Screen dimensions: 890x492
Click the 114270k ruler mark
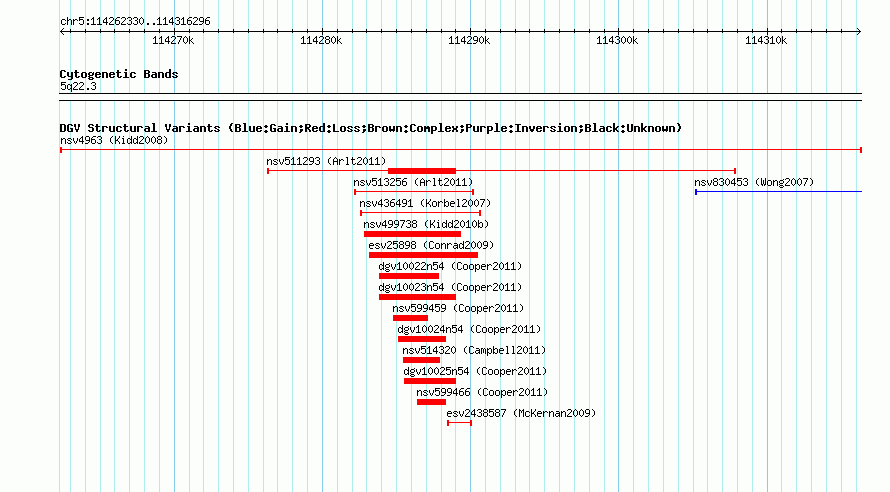point(173,40)
